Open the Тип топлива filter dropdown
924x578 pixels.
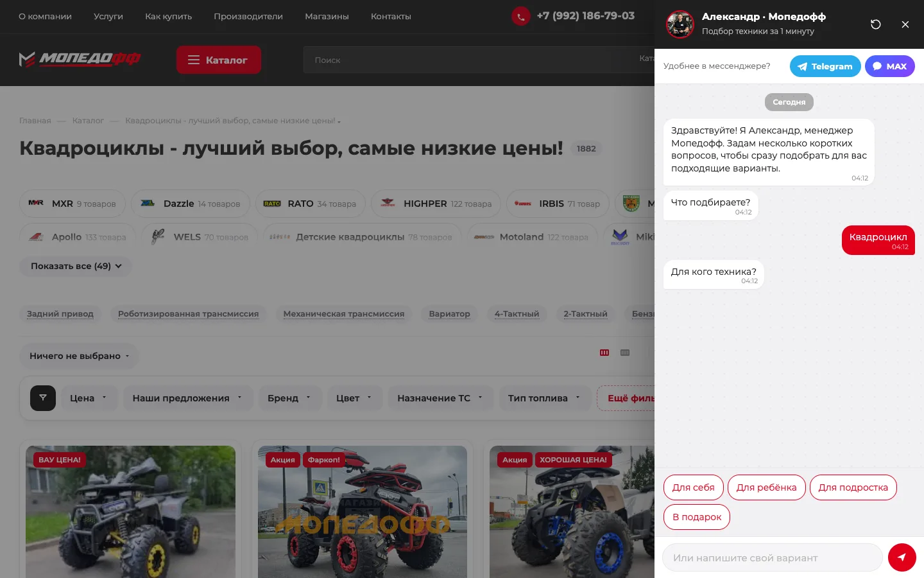tap(544, 398)
